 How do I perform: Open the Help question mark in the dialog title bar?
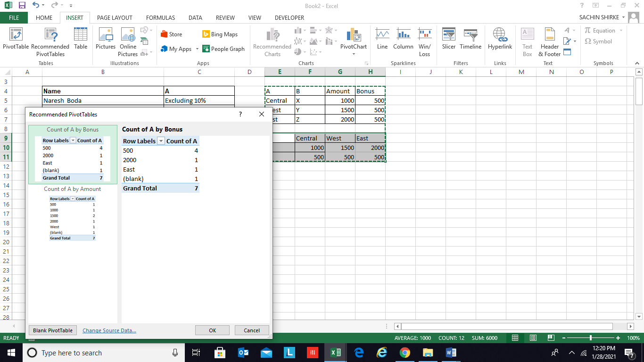240,114
